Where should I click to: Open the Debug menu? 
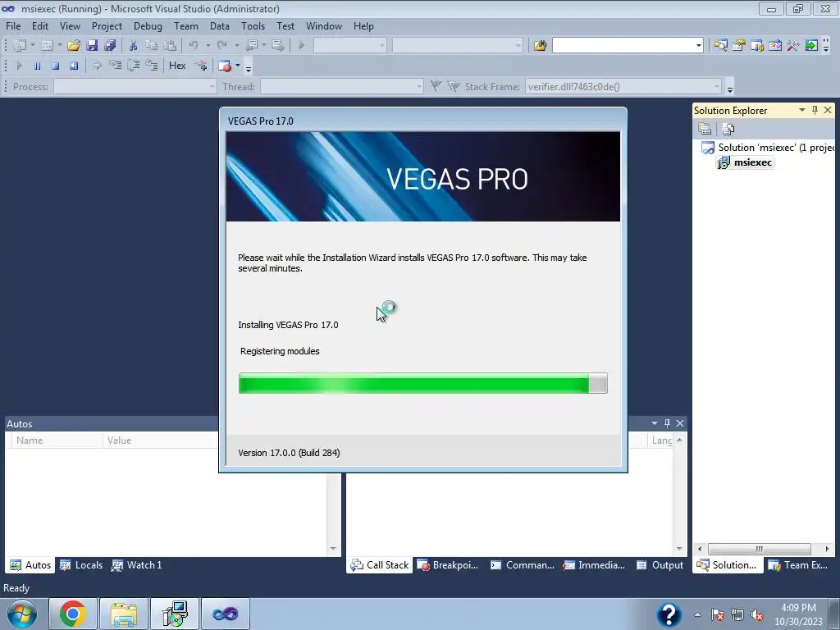point(148,26)
